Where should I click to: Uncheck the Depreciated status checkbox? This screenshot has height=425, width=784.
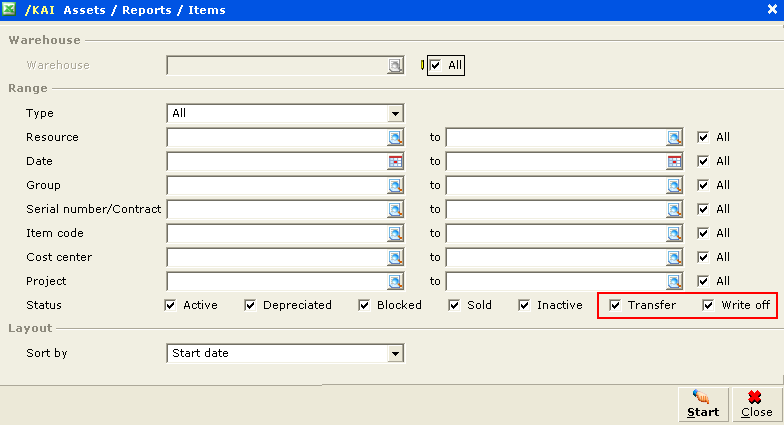(x=250, y=305)
